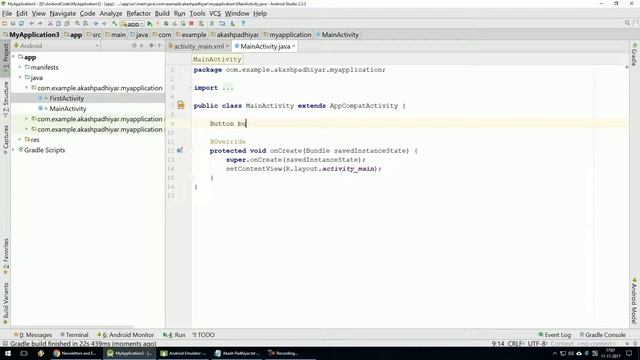640x360 pixels.
Task: Expand the res folder arrow
Action: 20,140
